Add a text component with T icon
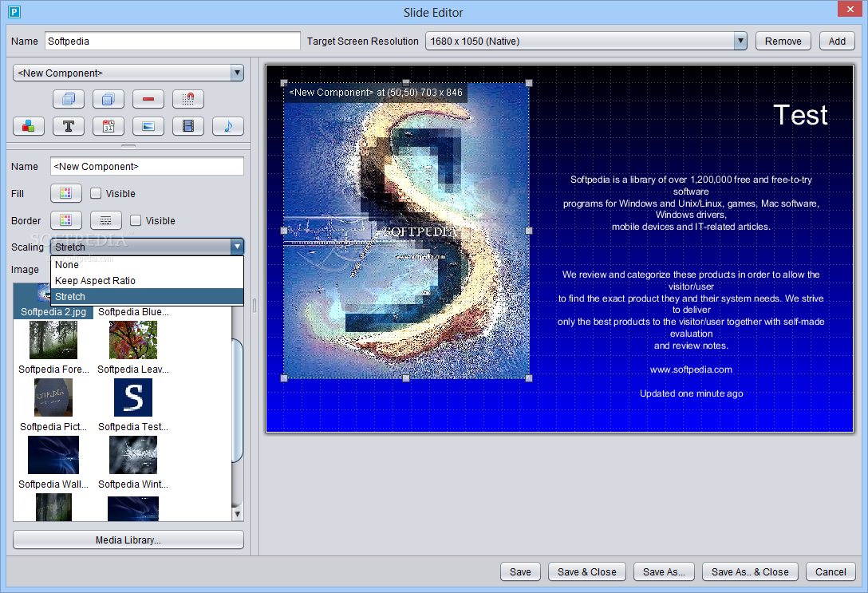 pyautogui.click(x=69, y=126)
